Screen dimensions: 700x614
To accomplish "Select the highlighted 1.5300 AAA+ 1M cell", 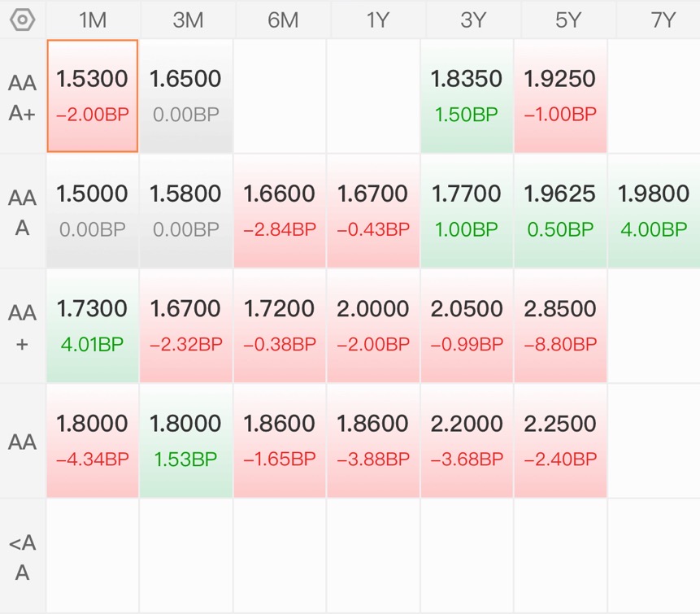I will click(x=93, y=96).
